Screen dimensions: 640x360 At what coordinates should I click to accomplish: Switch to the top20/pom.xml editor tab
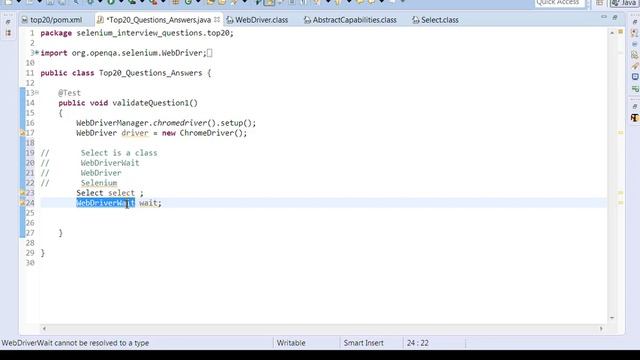(52, 20)
